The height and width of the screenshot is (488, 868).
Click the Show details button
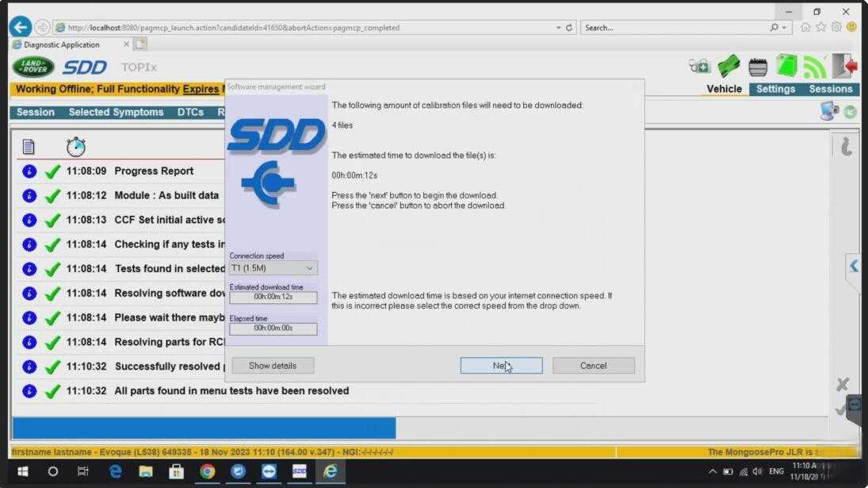click(x=273, y=366)
